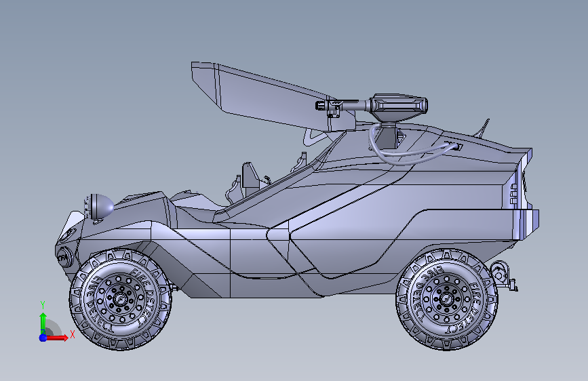This screenshot has width=588, height=381.
Task: Select the front bumper light near the nose
Action: click(64, 258)
